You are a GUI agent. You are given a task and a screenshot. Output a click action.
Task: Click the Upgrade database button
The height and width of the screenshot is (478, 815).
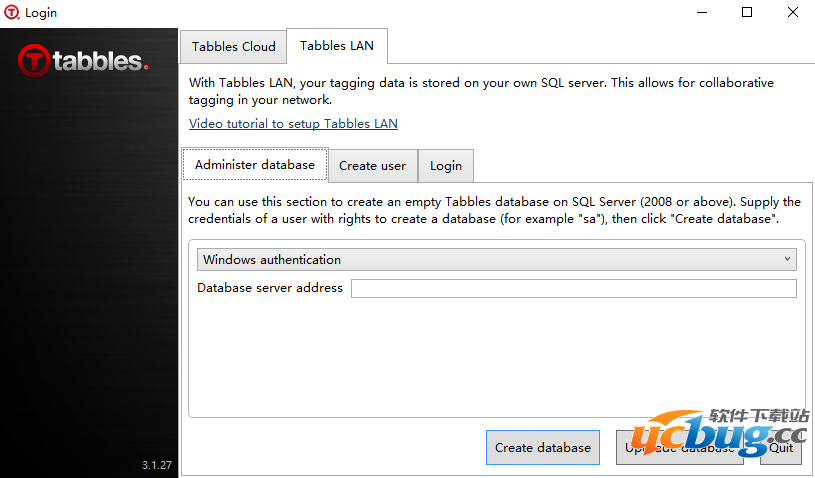click(679, 447)
